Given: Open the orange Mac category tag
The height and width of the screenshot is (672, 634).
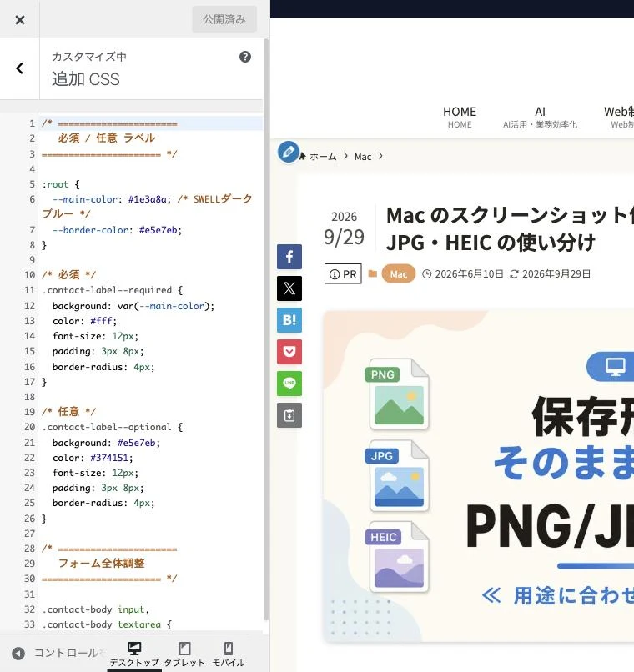Looking at the screenshot, I should 398,273.
